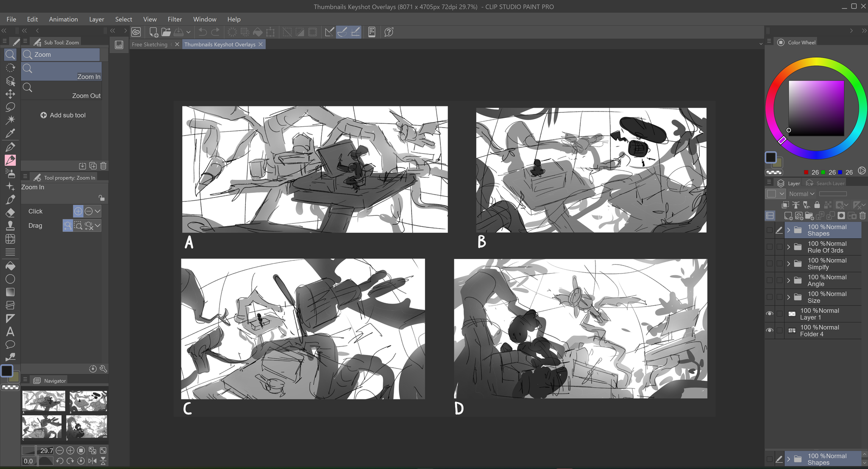Show the Rule Of 3rds folder layer
The image size is (868, 469).
770,247
